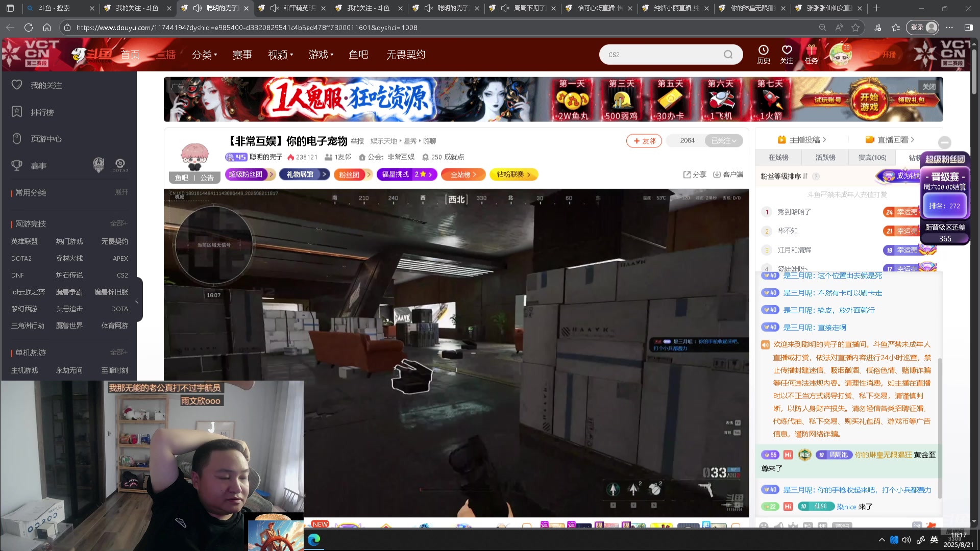Click 我的关注 heart in left sidebar
Screen dimensions: 980x551
[x=17, y=85]
